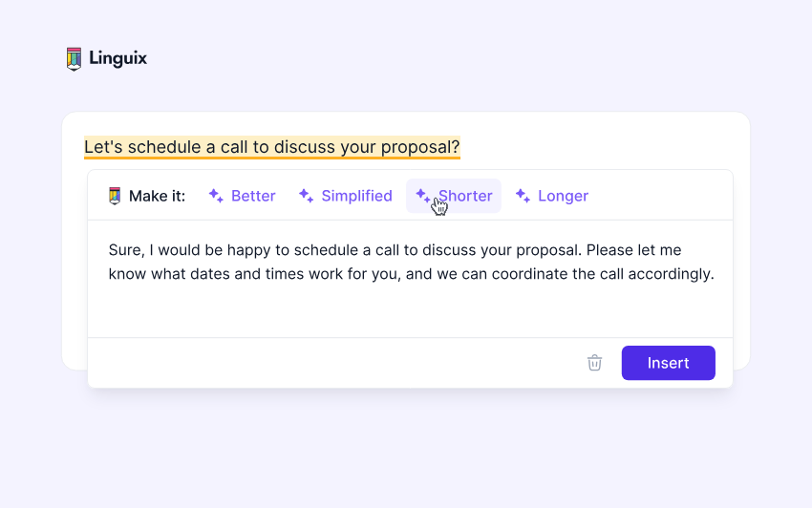The image size is (812, 508).
Task: Delete the suggestion with the trash icon
Action: point(594,363)
